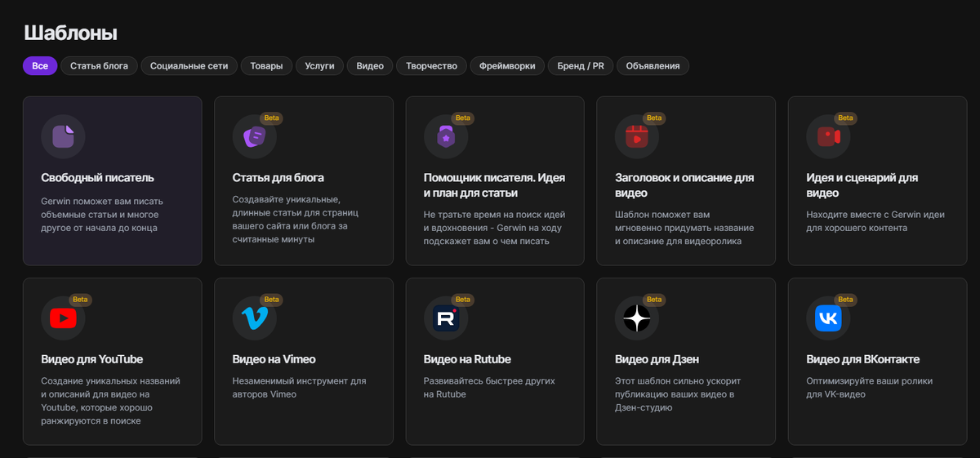Select the Фреймворки filter
Image resolution: width=980 pixels, height=458 pixels.
pos(508,65)
